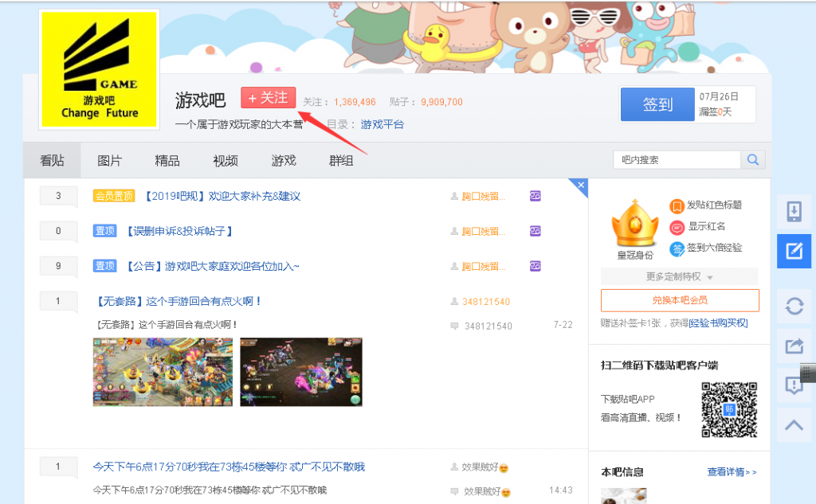Image resolution: width=816 pixels, height=504 pixels.
Task: Open the 精品 tab
Action: pyautogui.click(x=167, y=161)
